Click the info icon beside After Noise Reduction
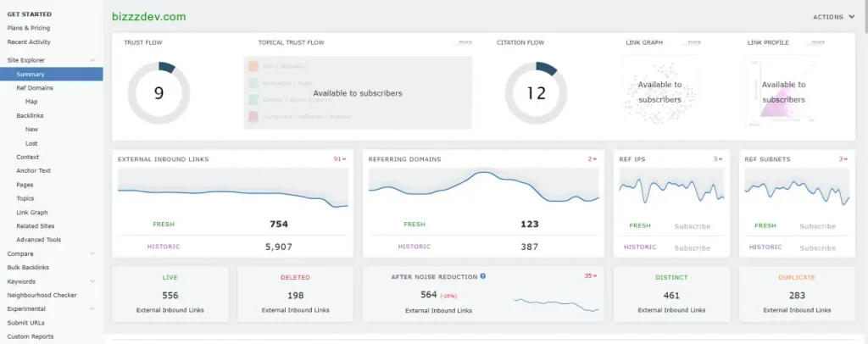The width and height of the screenshot is (868, 344). click(x=483, y=276)
